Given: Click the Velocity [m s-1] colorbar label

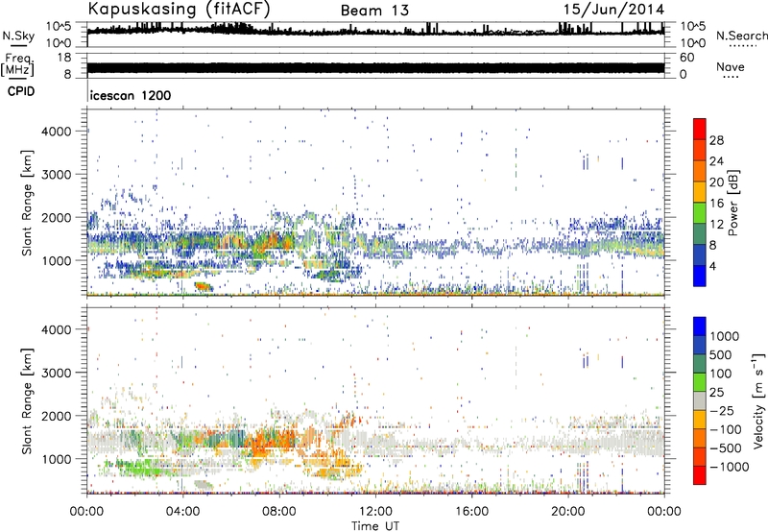Looking at the screenshot, I should (758, 400).
